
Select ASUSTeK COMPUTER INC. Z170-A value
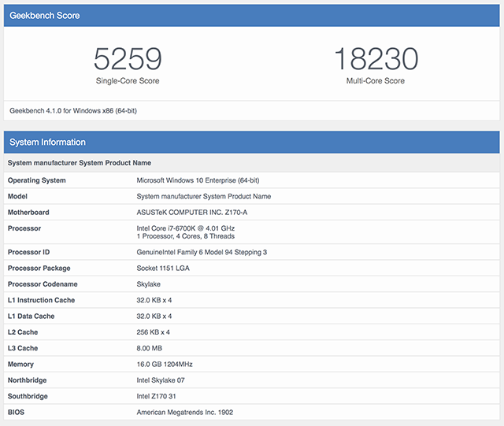(192, 212)
